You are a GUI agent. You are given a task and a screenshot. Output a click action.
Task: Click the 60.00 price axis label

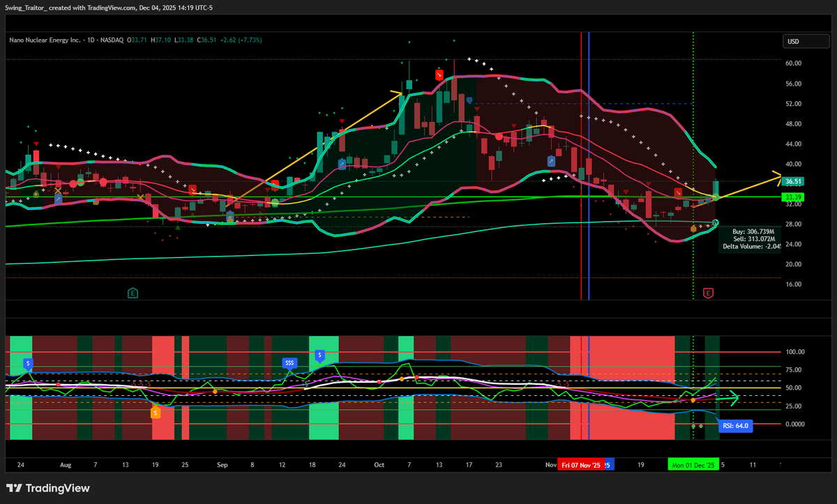[x=794, y=63]
